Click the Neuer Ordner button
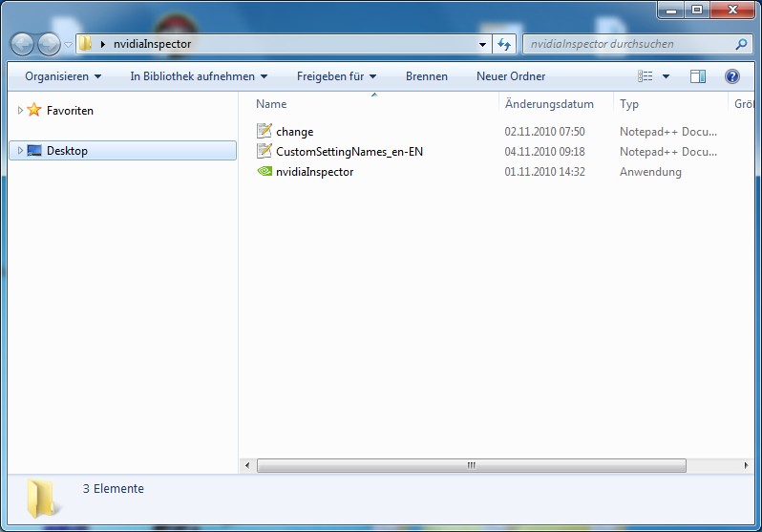 click(x=511, y=76)
